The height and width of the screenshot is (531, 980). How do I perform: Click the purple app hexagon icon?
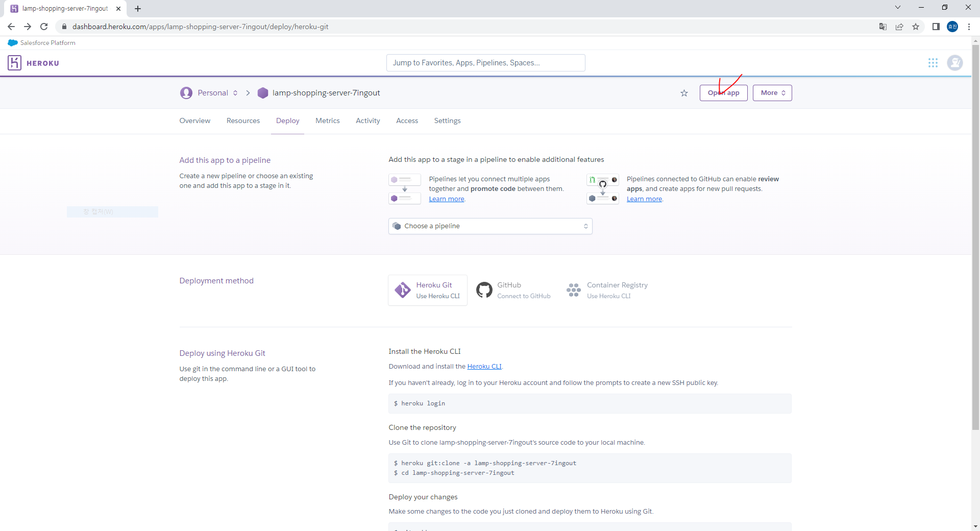263,93
